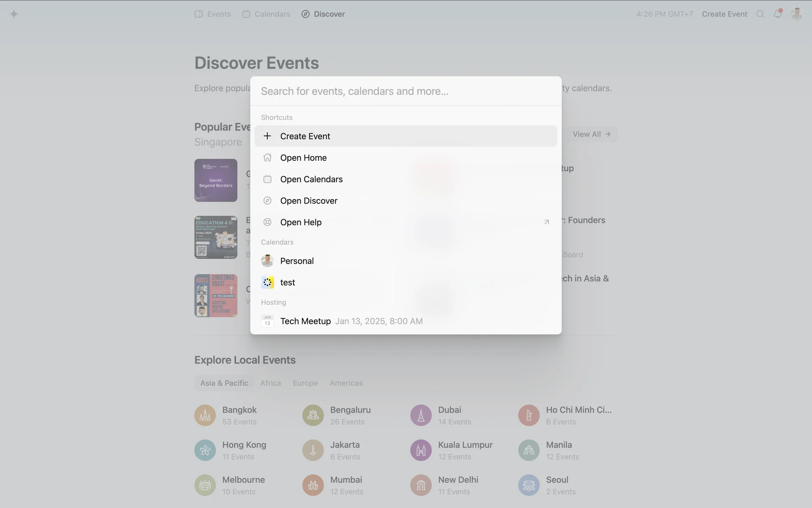Click View All popular events button
The height and width of the screenshot is (508, 812).
[x=591, y=134]
